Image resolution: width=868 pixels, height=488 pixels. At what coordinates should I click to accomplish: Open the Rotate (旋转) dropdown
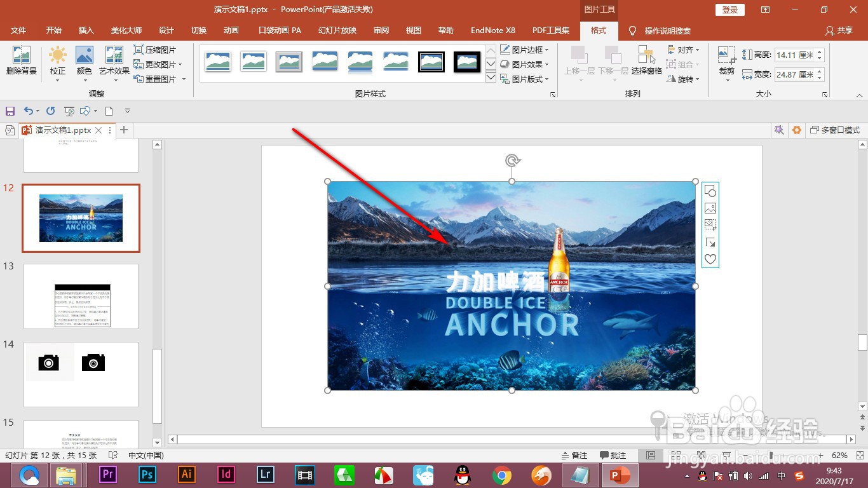(x=684, y=79)
